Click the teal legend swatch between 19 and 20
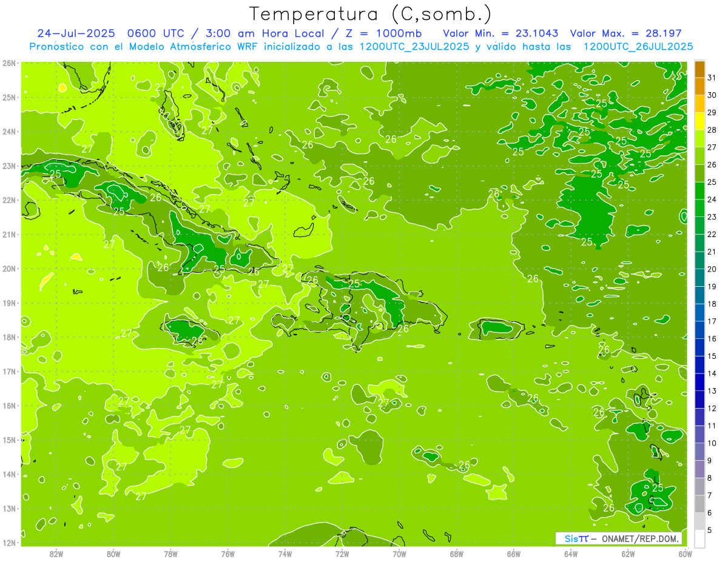 point(699,278)
